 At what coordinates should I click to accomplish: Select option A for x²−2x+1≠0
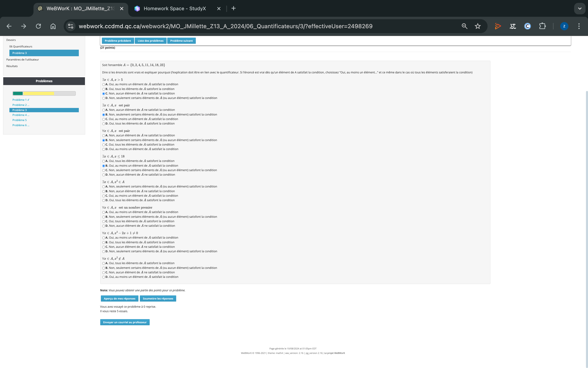(104, 238)
